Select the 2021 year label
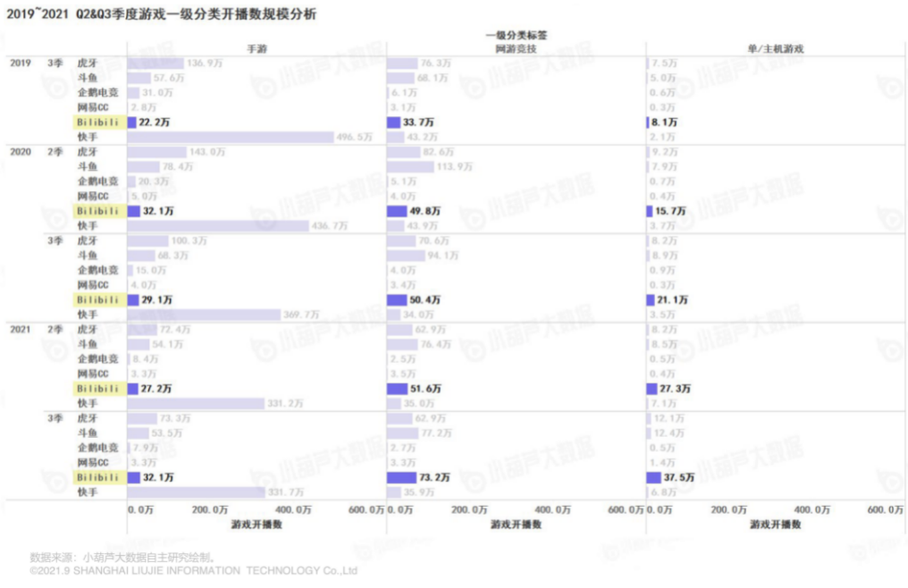Image resolution: width=908 pixels, height=588 pixels. (21, 329)
